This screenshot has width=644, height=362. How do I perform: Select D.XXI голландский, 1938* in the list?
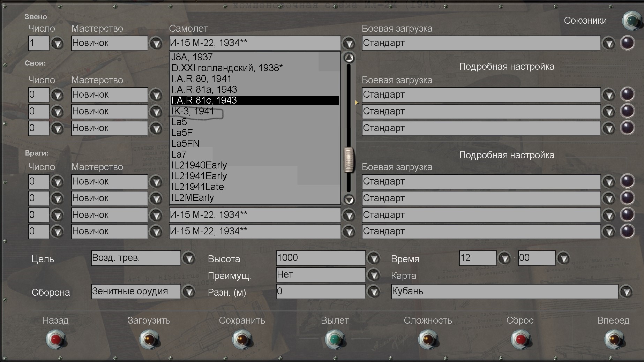255,68
